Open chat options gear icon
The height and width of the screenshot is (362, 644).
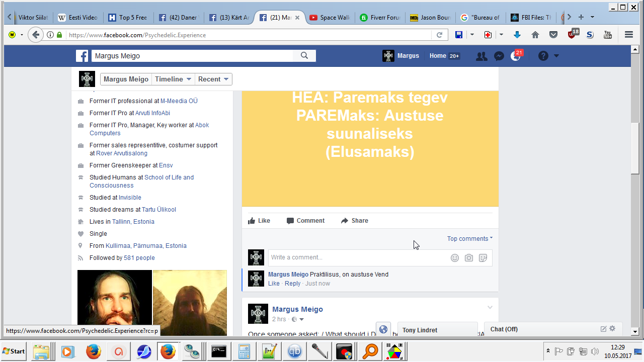coord(612,329)
